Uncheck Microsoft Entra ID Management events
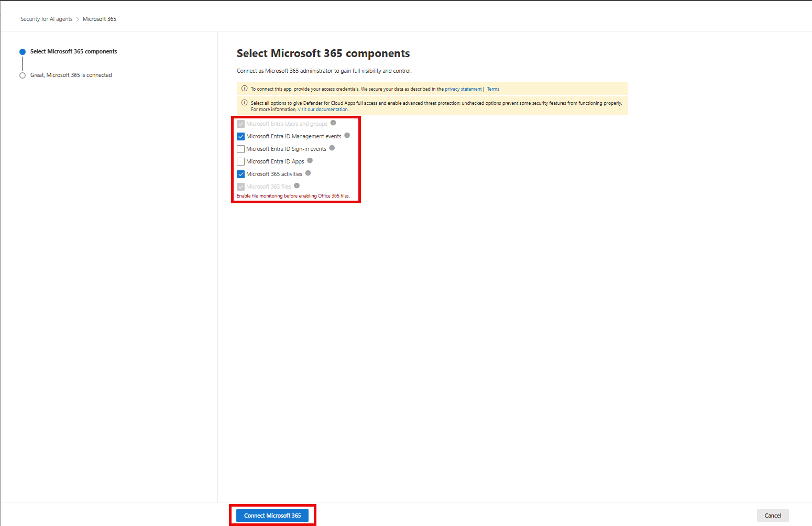 click(x=241, y=137)
